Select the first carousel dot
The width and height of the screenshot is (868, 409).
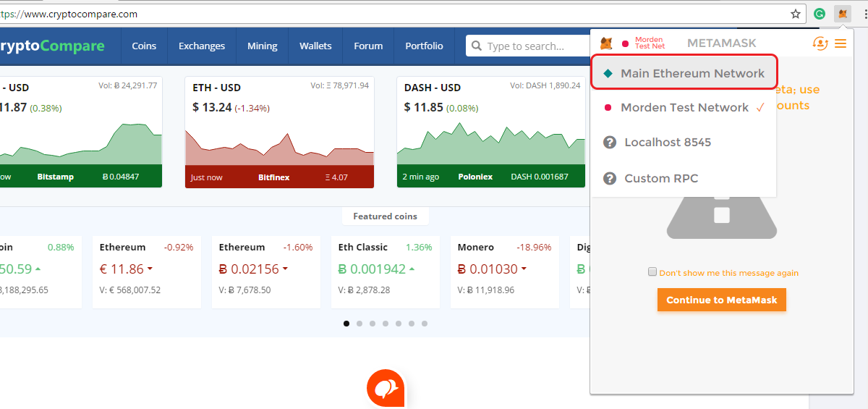click(x=346, y=324)
